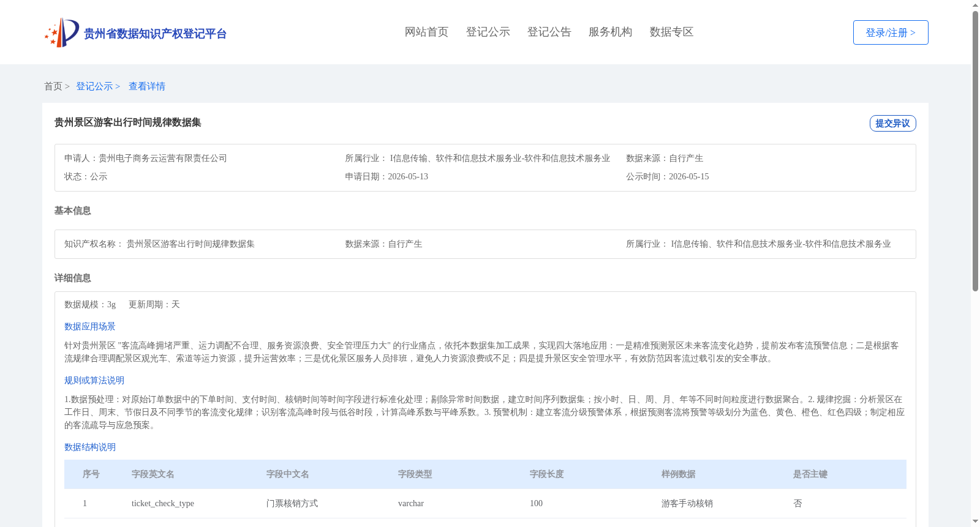Click the varchar field type cell
Screen dimensions: 980x527
(411, 503)
